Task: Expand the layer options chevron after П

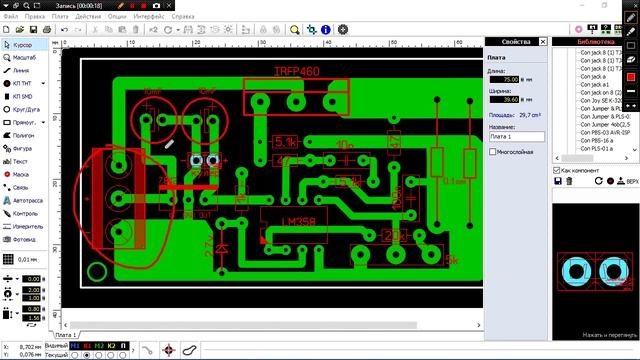Action: click(133, 351)
